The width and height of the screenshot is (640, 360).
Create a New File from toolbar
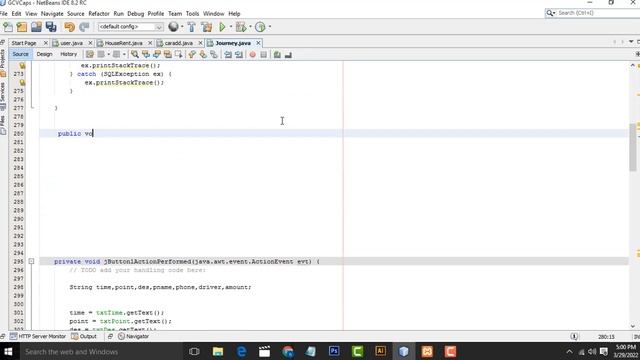8,27
